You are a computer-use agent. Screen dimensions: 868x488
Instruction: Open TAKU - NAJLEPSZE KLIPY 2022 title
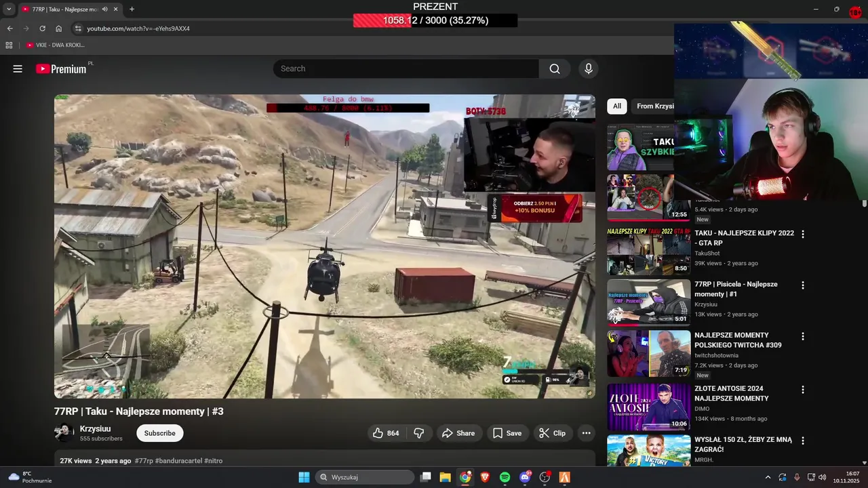pos(744,238)
